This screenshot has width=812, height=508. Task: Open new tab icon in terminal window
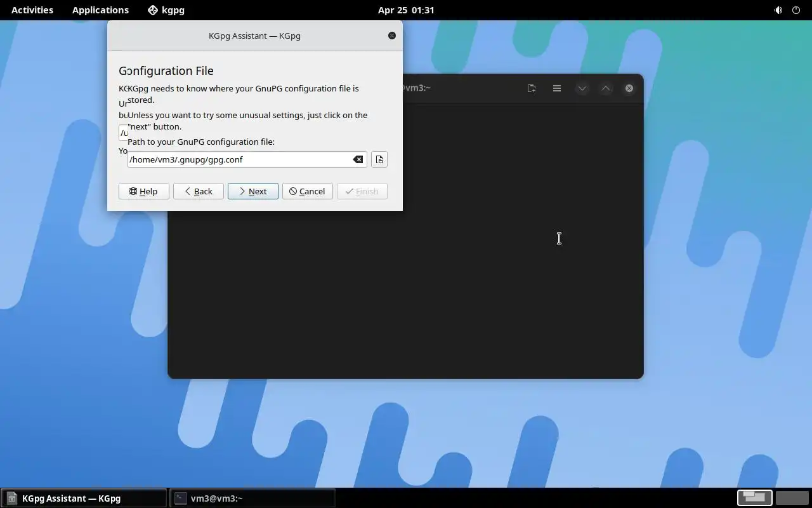[532, 88]
